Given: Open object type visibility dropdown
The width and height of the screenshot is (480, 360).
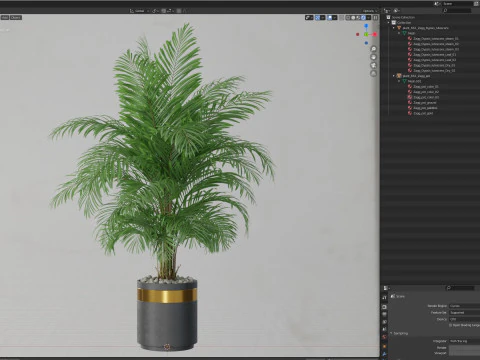Looking at the screenshot, I should pos(309,18).
